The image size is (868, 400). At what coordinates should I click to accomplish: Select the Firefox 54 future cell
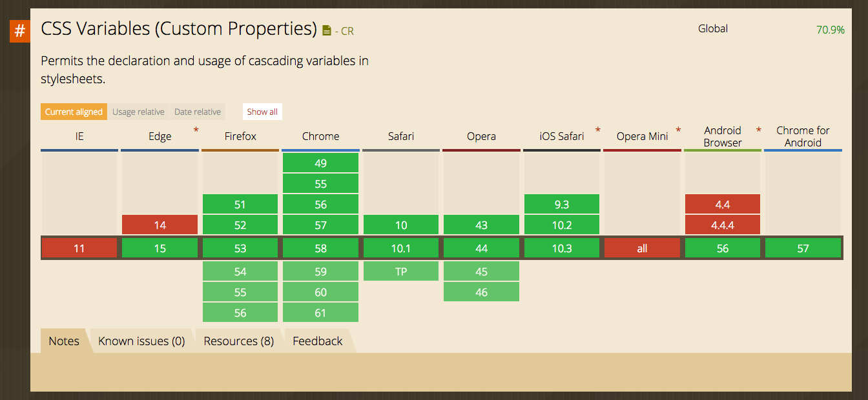[x=240, y=272]
